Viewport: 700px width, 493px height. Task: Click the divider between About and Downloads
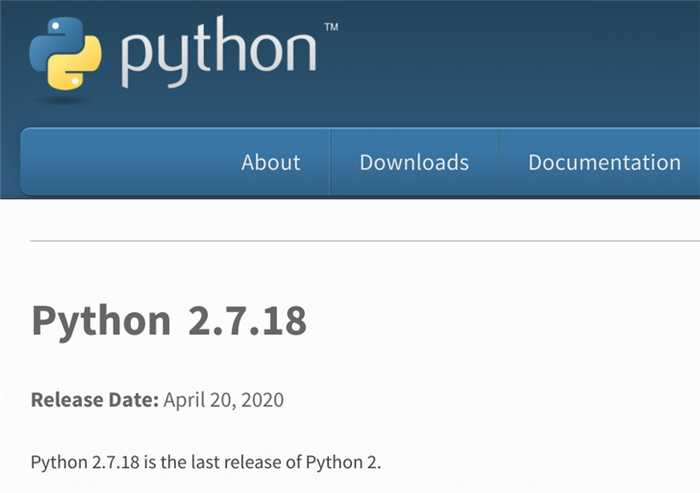point(330,162)
